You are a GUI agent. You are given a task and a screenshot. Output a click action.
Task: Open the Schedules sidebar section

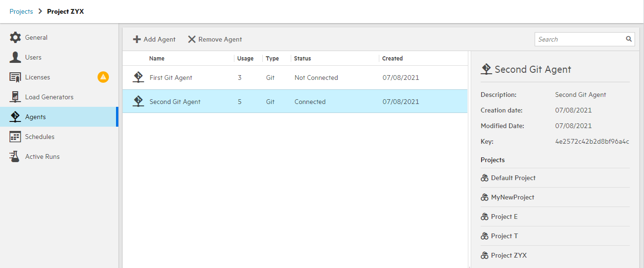(x=40, y=137)
